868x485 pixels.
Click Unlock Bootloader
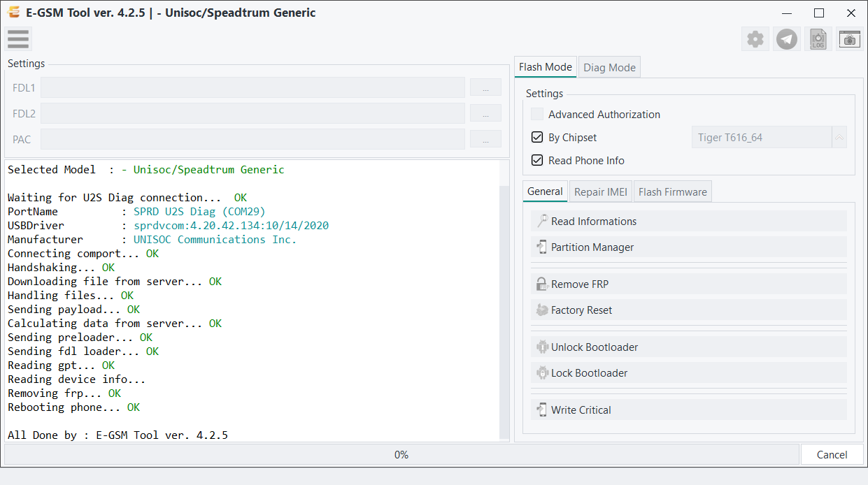point(688,347)
